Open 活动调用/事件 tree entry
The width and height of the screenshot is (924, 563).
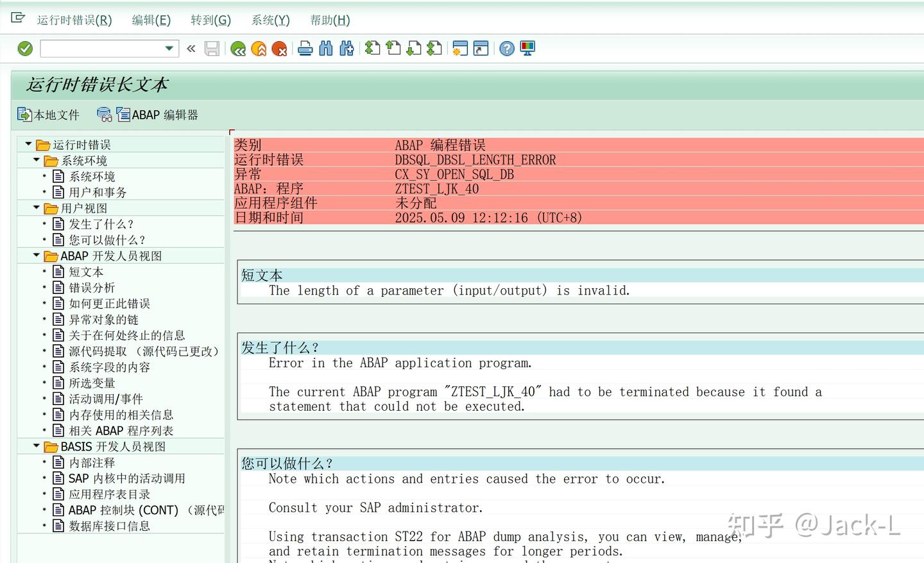coord(106,399)
